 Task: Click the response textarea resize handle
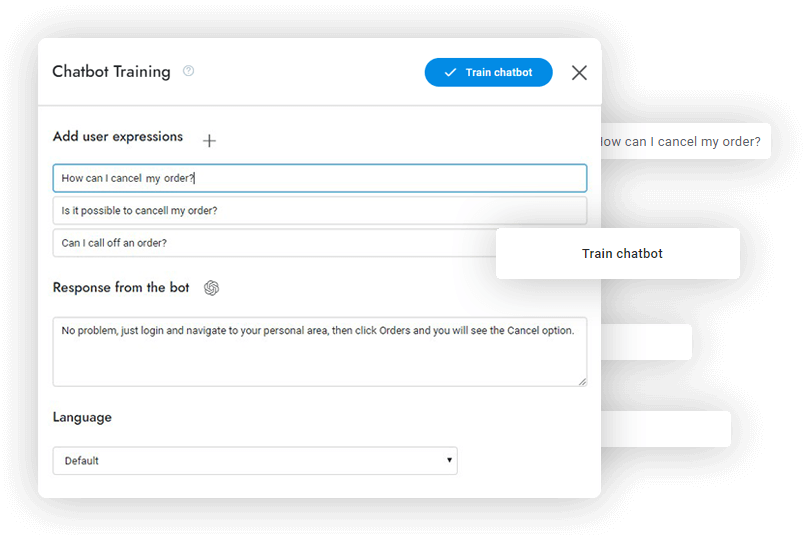point(582,381)
